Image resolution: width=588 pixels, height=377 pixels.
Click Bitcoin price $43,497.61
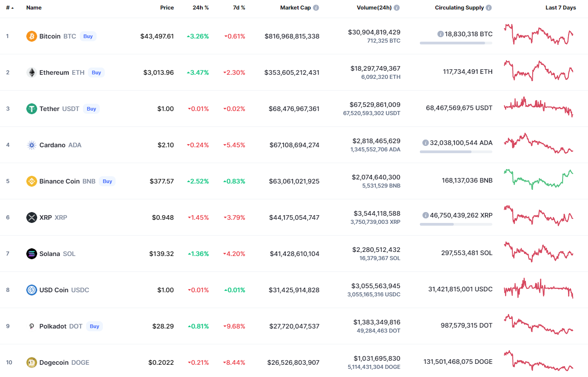157,36
